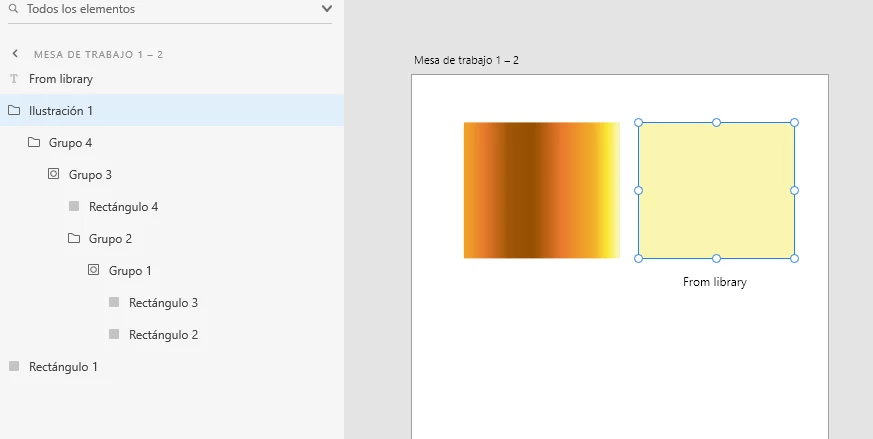Click the mask group icon of Grupo 1

point(94,270)
